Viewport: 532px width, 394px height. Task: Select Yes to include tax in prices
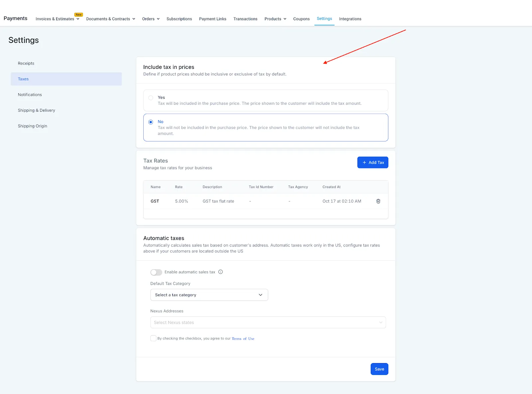click(151, 98)
